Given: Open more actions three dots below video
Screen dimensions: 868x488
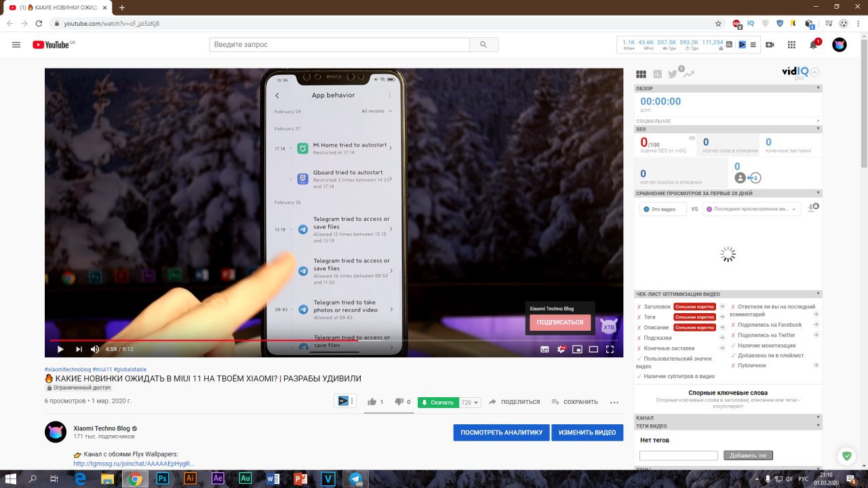Looking at the screenshot, I should (x=614, y=402).
